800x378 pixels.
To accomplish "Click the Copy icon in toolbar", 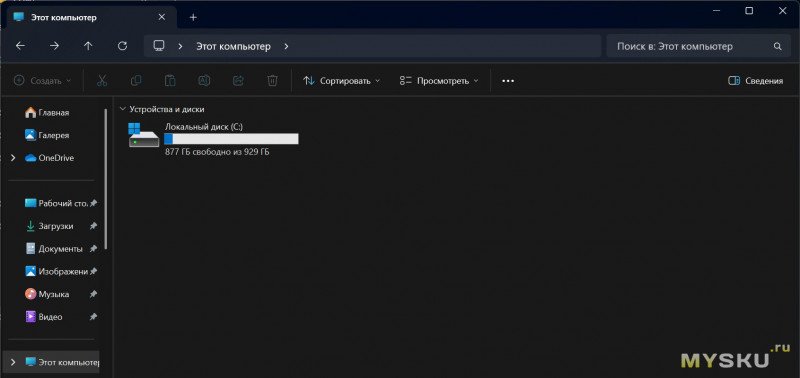I will (x=136, y=81).
